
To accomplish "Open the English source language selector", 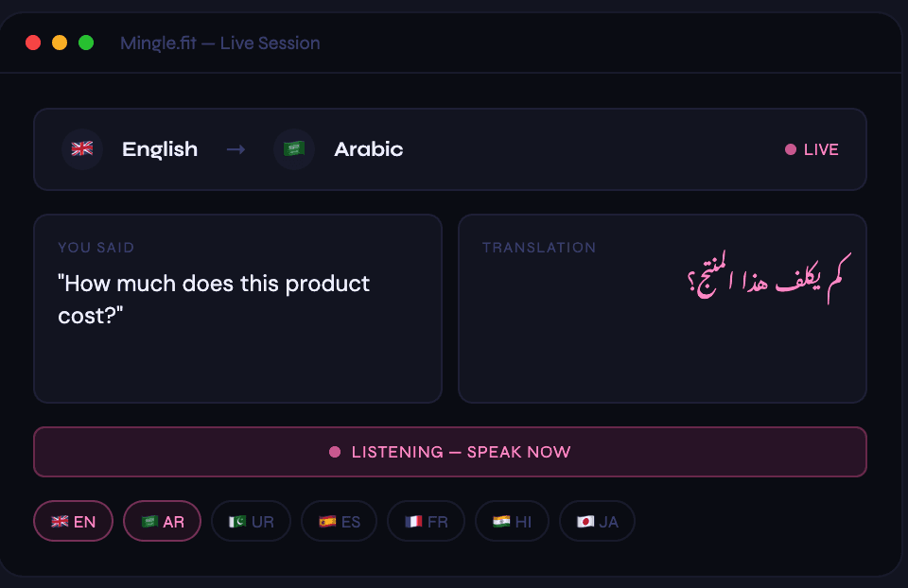I will pyautogui.click(x=160, y=149).
